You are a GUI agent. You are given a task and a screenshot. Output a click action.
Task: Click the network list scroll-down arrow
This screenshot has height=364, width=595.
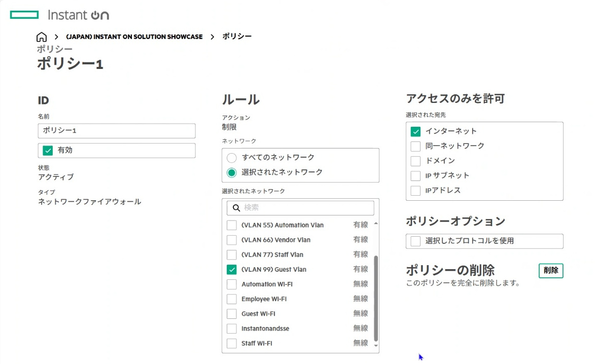coord(376,345)
